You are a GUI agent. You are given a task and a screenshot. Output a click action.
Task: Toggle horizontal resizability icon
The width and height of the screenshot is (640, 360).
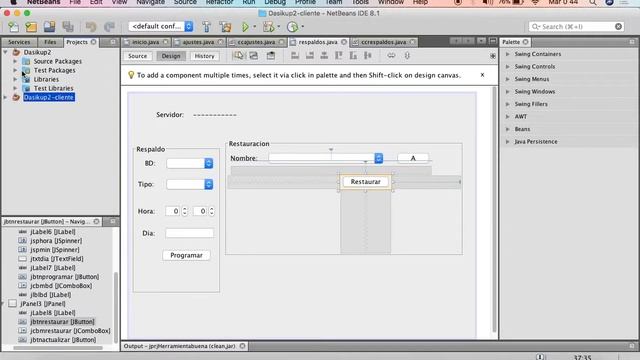pos(391,56)
